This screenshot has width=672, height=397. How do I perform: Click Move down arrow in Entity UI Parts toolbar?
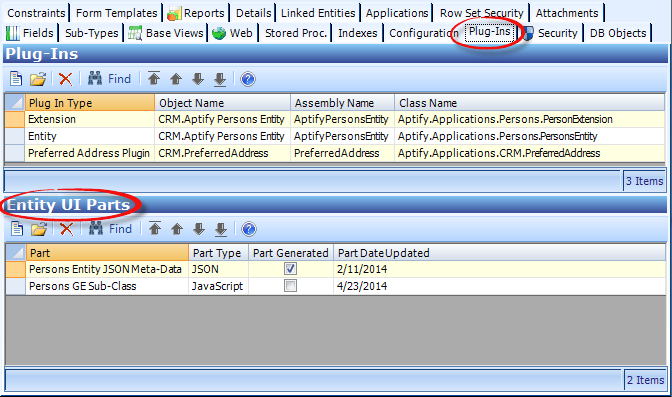pos(198,229)
